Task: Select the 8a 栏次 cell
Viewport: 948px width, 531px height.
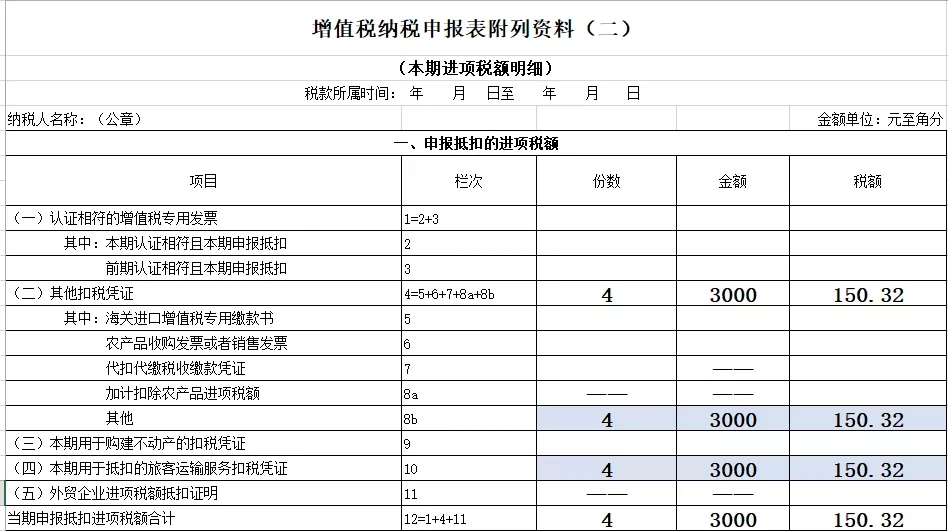Action: tap(469, 393)
